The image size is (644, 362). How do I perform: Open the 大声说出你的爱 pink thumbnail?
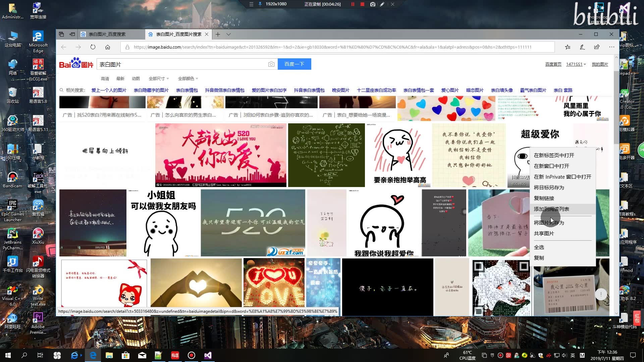tap(221, 155)
